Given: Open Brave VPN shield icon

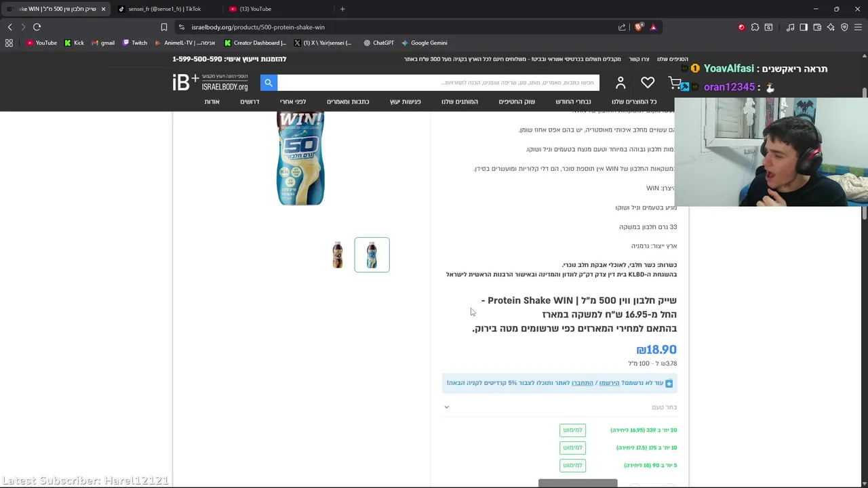Looking at the screenshot, I should coord(844,27).
